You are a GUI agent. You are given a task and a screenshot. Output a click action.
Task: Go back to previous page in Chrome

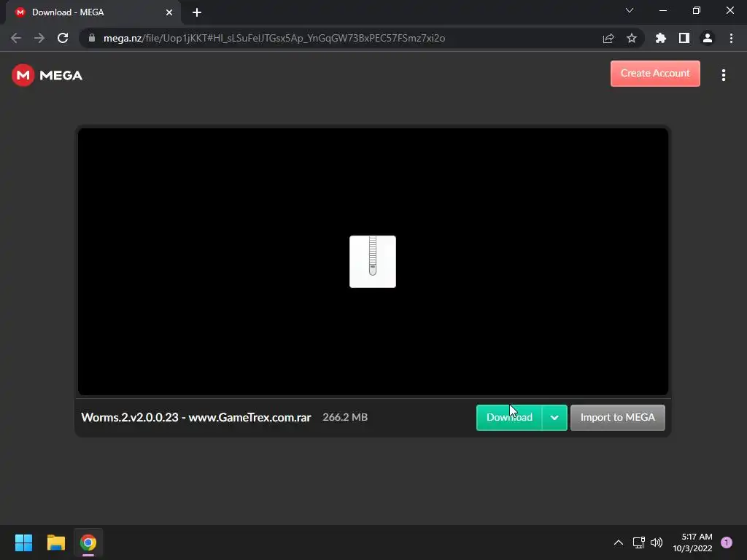16,38
